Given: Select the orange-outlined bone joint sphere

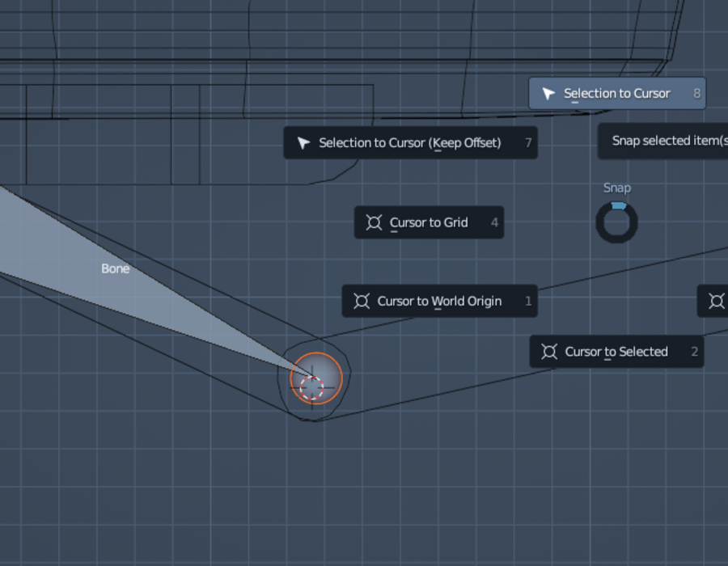Looking at the screenshot, I should point(316,378).
